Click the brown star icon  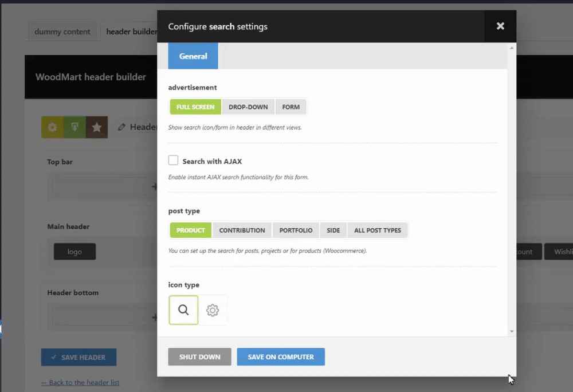pyautogui.click(x=97, y=127)
